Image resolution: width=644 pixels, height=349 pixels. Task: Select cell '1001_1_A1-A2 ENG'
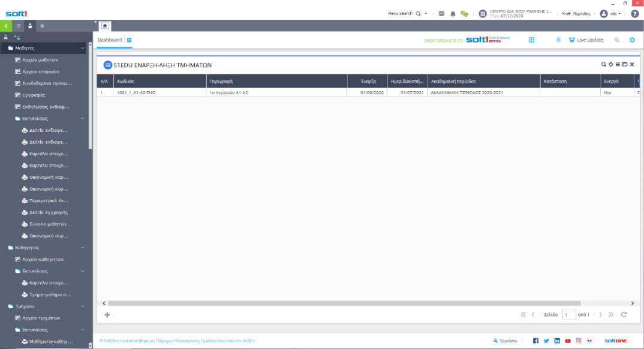160,93
